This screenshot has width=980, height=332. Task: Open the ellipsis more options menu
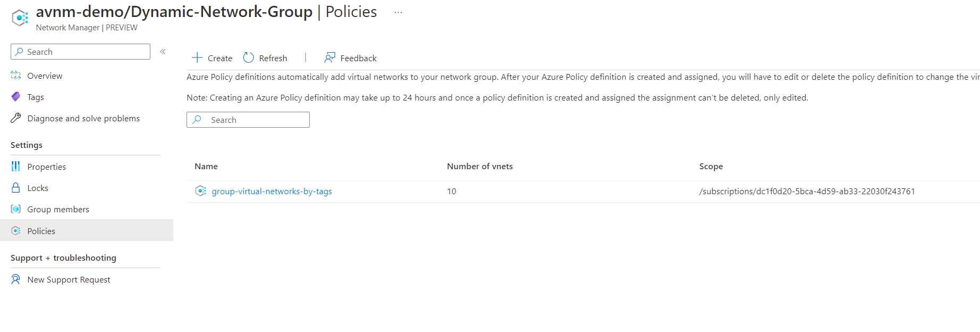[x=398, y=12]
